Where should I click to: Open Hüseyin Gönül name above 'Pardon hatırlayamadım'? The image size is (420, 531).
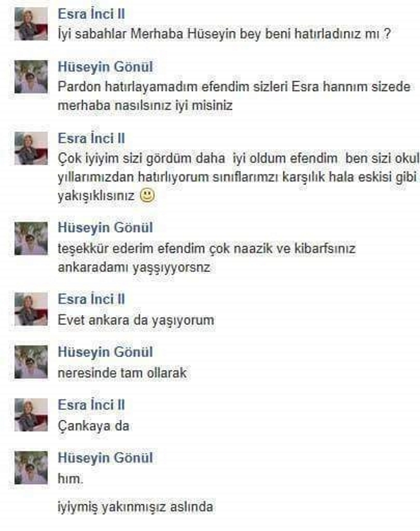105,67
